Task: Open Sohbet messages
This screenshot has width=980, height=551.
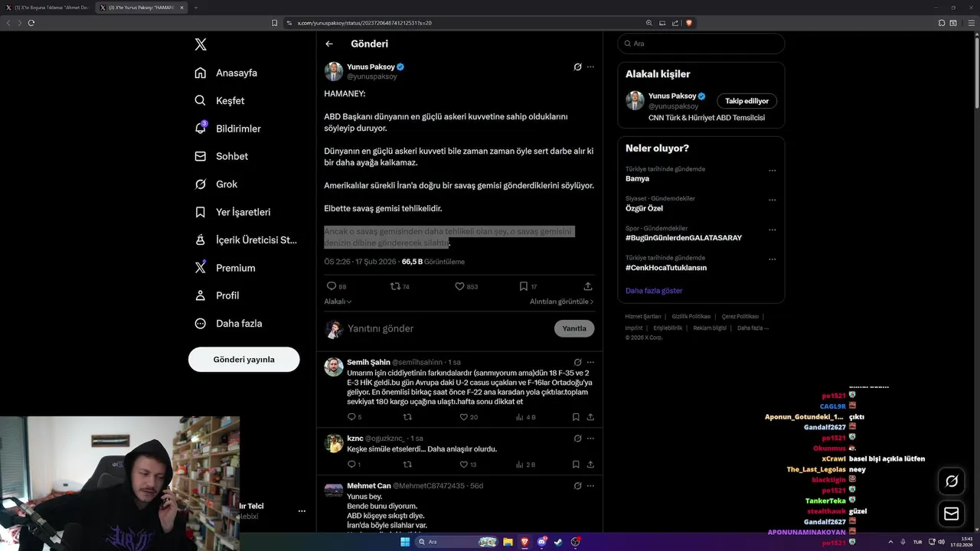Action: coord(221,156)
